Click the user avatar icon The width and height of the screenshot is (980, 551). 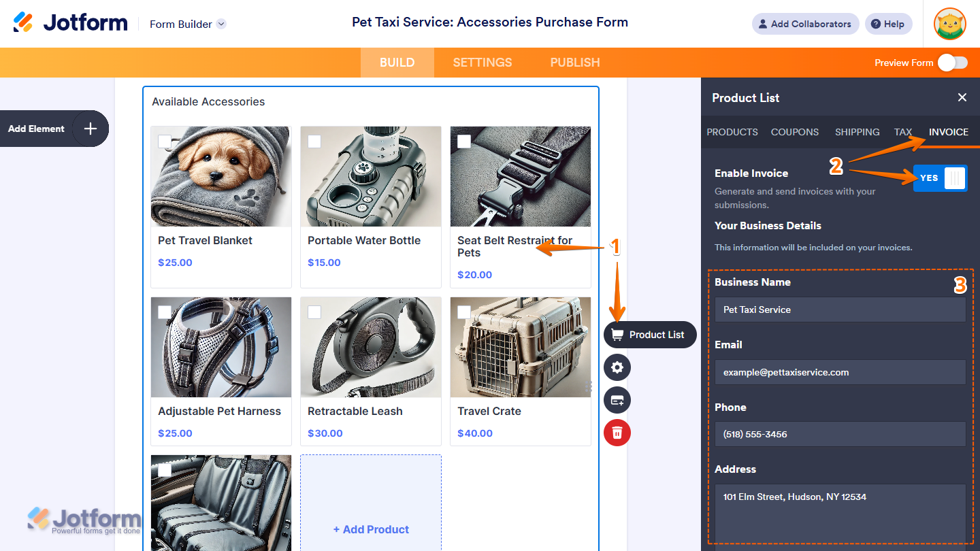click(x=950, y=24)
